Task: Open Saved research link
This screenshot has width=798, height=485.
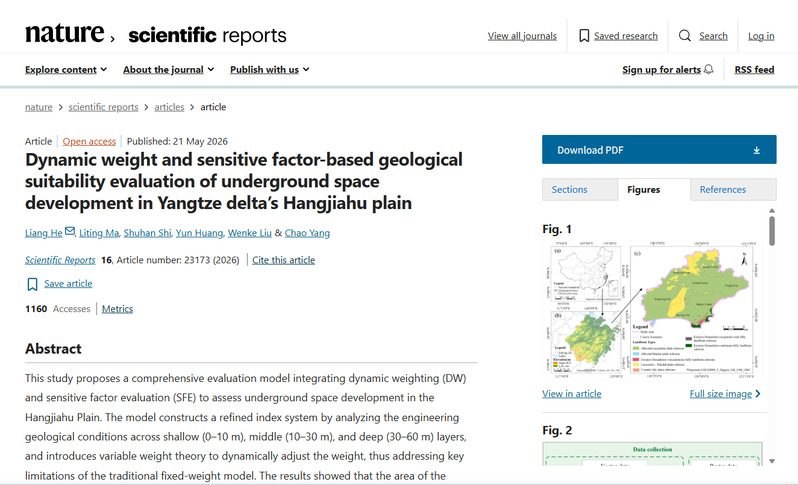Action: (625, 36)
